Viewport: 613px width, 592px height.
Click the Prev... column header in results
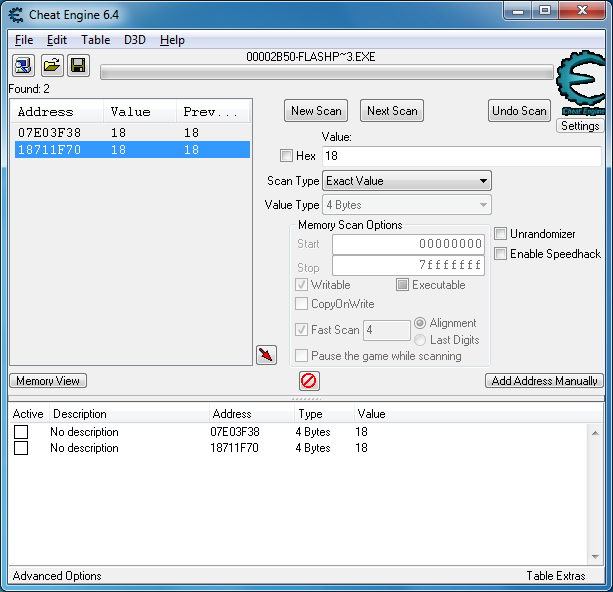[x=213, y=112]
